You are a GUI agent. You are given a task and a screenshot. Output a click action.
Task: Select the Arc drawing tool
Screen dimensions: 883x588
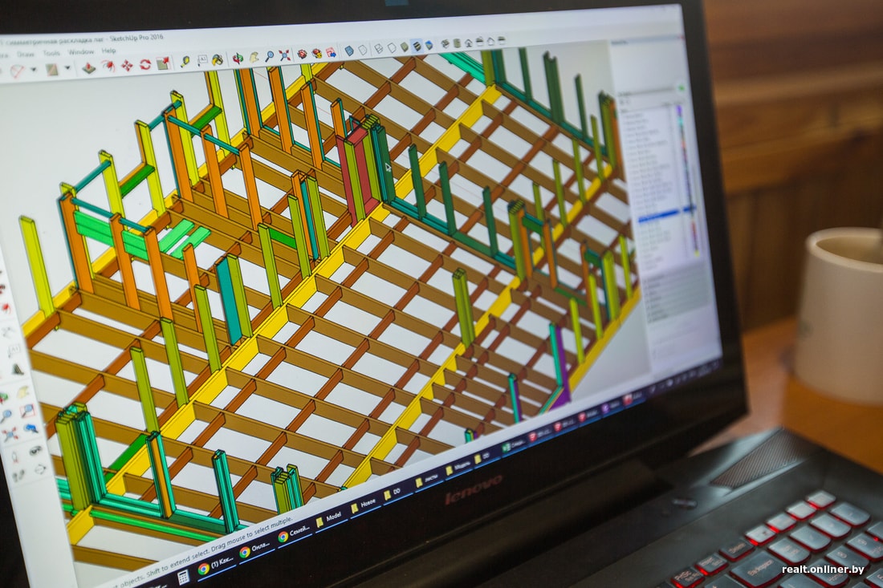coord(16,71)
